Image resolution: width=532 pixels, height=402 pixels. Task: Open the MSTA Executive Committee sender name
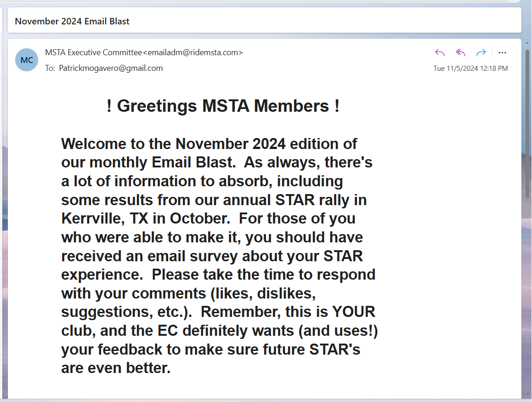coord(93,52)
